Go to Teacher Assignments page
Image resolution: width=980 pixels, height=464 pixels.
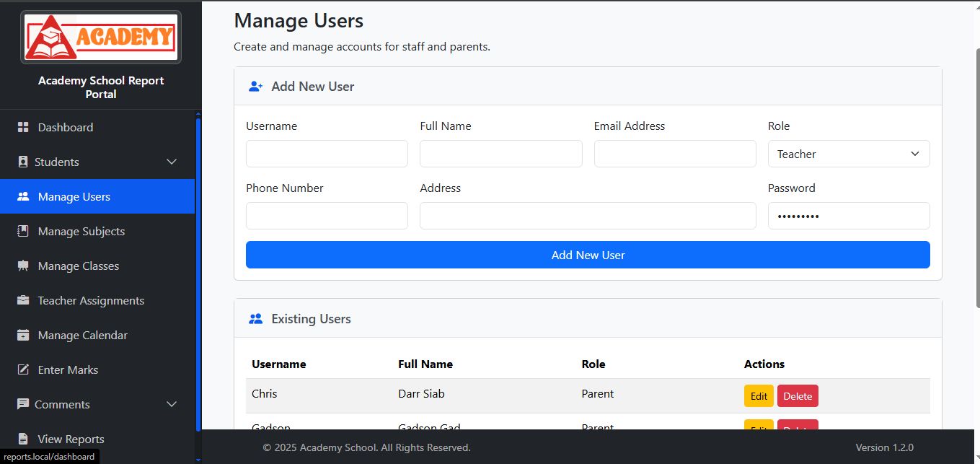91,300
